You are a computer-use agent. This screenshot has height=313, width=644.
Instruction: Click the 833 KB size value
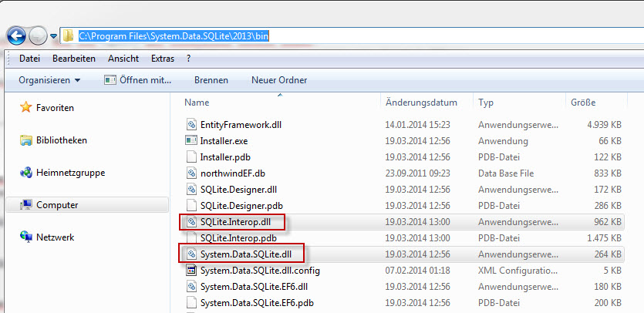tap(608, 173)
